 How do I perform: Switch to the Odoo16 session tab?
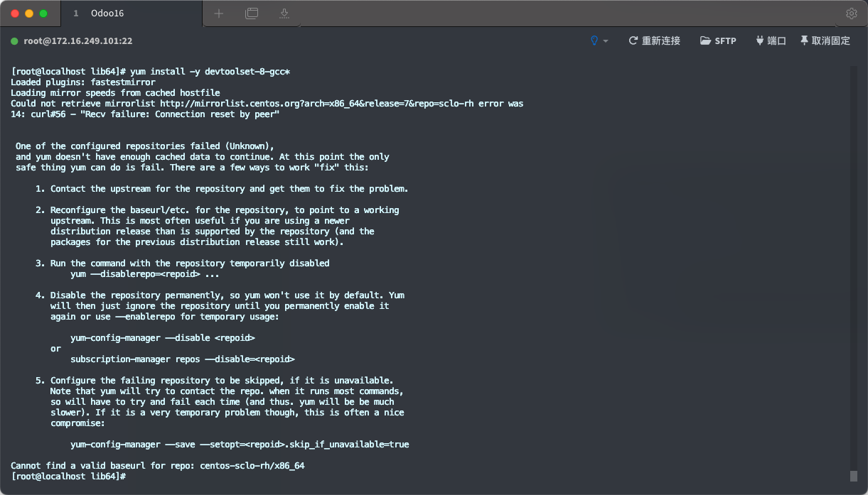pos(132,13)
